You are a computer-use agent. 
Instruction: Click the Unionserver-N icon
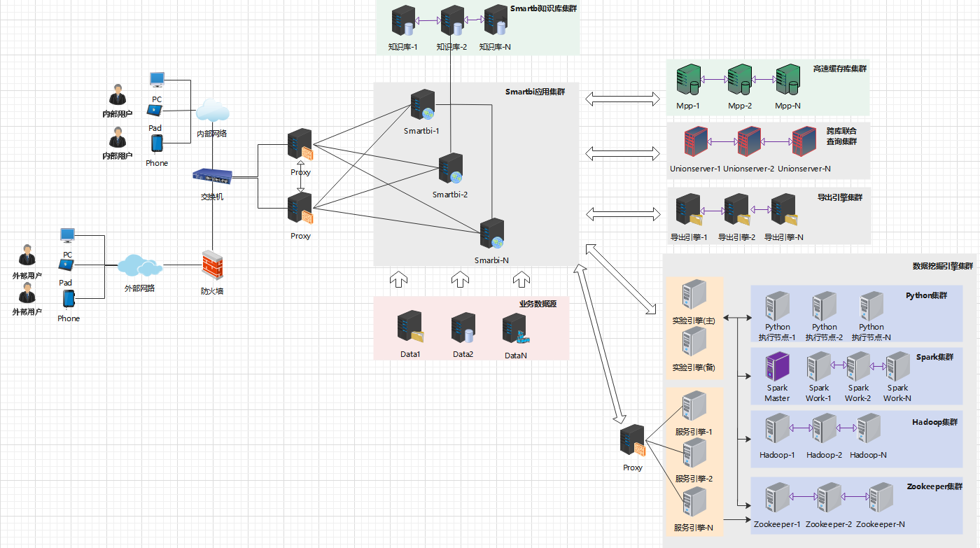(x=804, y=142)
